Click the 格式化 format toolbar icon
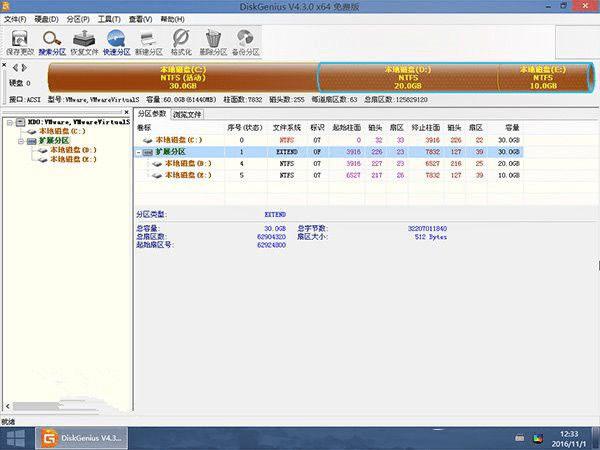The image size is (600, 450). pos(181,42)
